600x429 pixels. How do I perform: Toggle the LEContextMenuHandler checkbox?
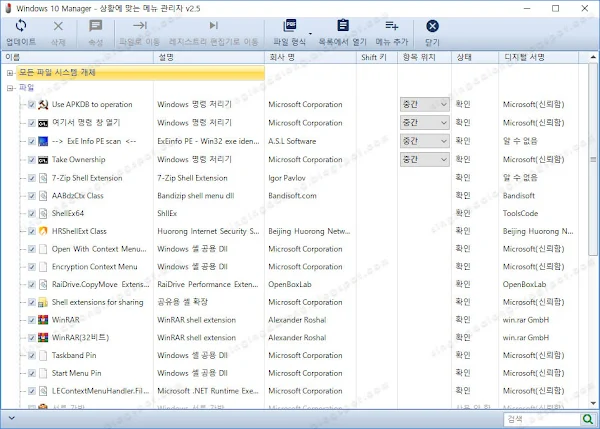[32, 391]
